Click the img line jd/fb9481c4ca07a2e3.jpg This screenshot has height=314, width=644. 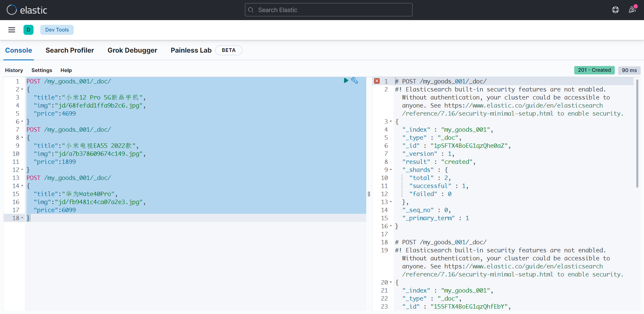click(x=90, y=202)
